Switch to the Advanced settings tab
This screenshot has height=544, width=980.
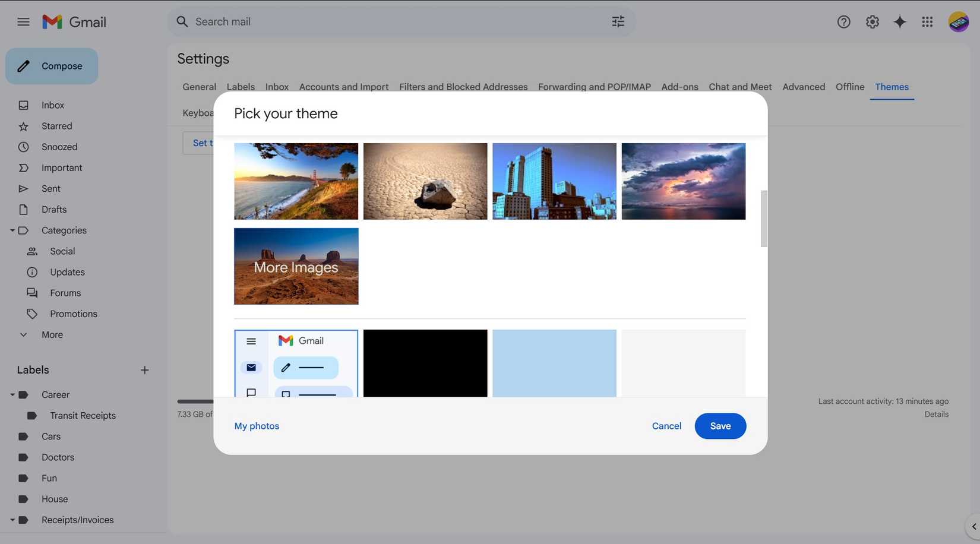tap(803, 87)
